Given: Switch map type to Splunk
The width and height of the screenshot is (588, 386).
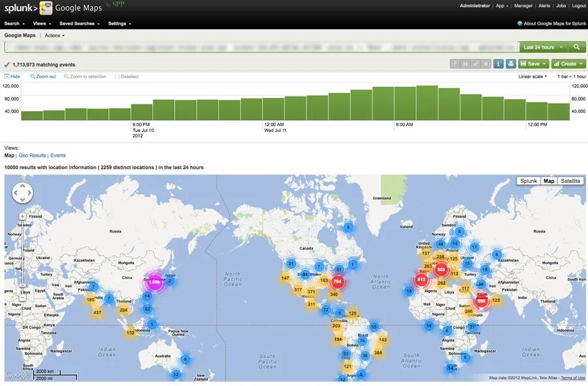Looking at the screenshot, I should (x=529, y=181).
